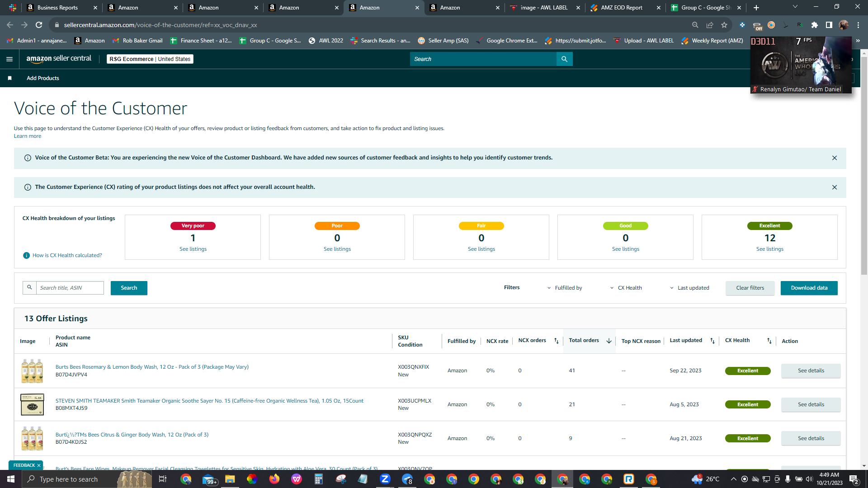Click the RSG Ecommerce United States account switcher

(x=150, y=59)
